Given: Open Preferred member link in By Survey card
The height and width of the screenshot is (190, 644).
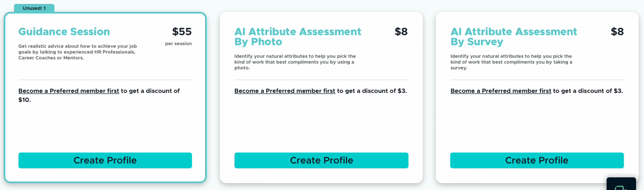Looking at the screenshot, I should (x=500, y=91).
